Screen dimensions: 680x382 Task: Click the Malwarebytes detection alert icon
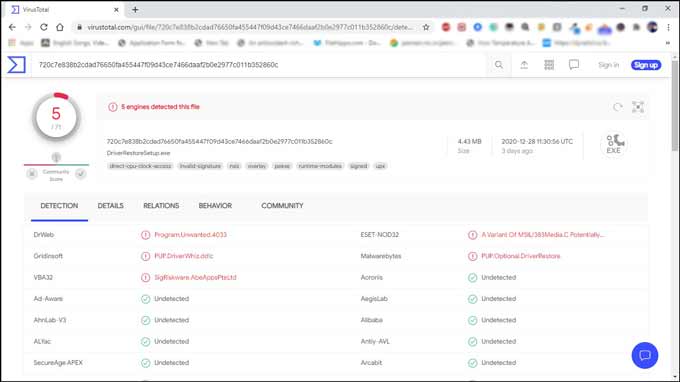point(473,256)
